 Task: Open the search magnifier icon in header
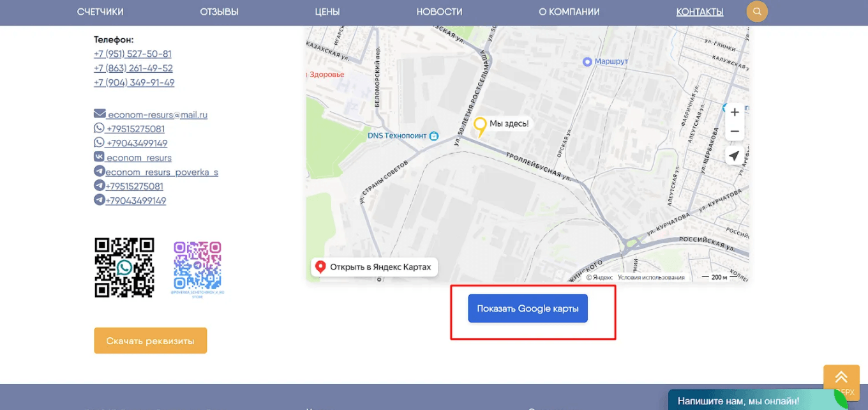(757, 11)
